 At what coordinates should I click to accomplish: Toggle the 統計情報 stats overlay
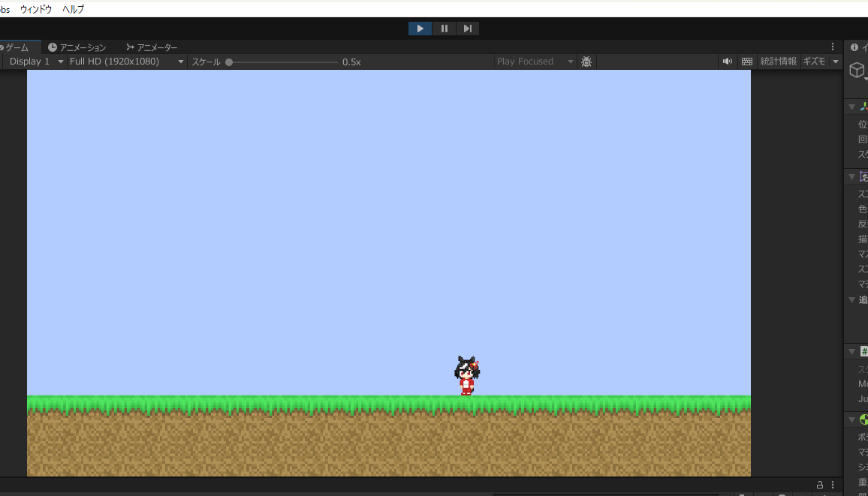pyautogui.click(x=779, y=62)
